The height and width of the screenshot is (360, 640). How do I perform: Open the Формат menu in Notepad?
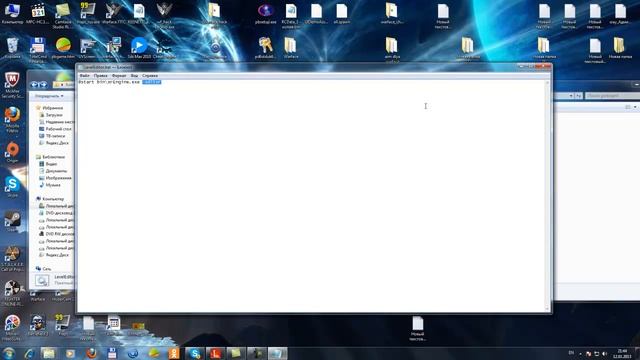pos(119,76)
